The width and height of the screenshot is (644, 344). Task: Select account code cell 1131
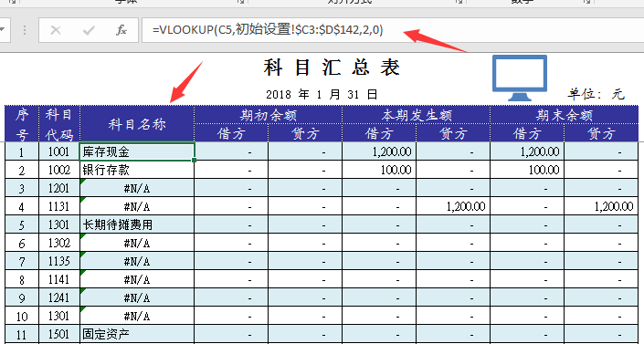[59, 206]
